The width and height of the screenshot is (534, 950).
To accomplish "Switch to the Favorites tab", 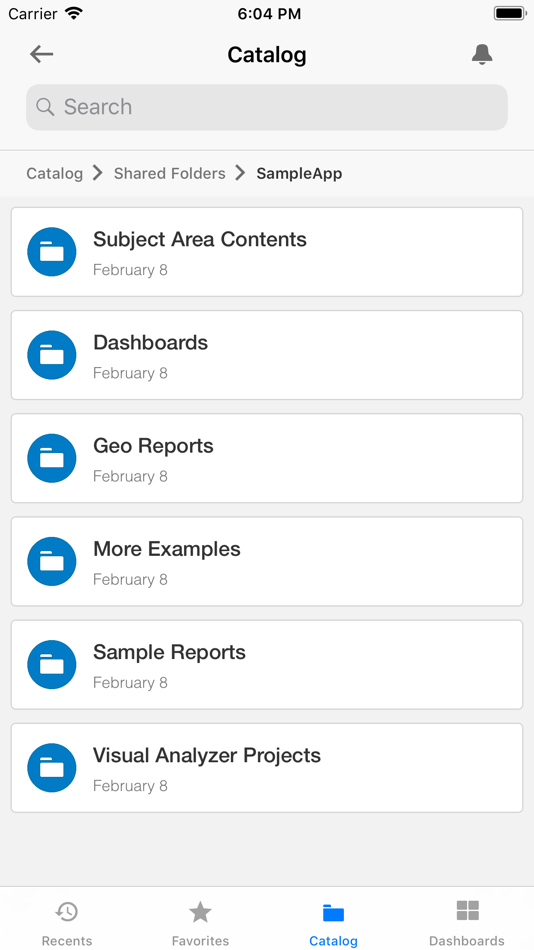I will coord(200,923).
